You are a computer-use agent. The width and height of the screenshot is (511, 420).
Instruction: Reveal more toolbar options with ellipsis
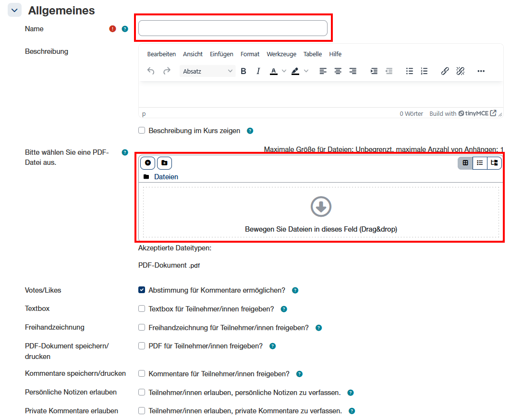(x=481, y=71)
